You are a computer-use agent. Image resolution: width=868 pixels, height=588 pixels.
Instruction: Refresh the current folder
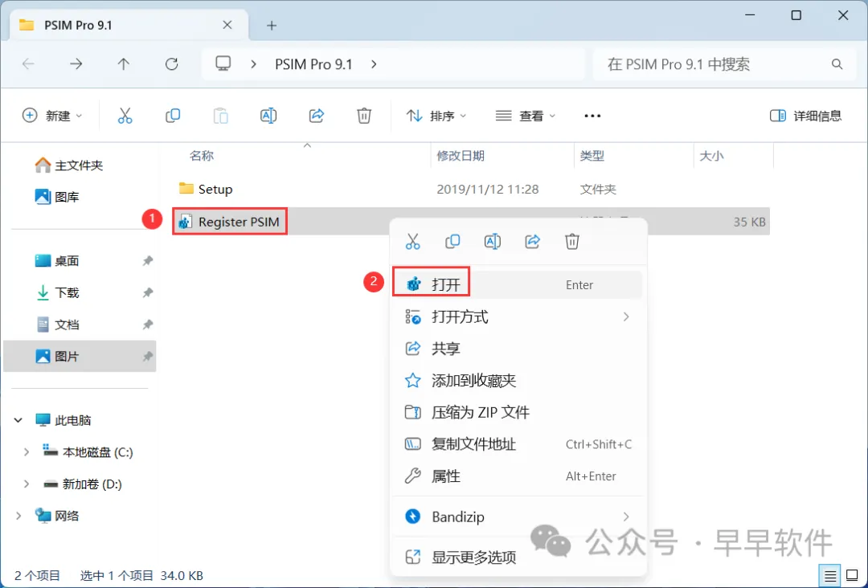(x=172, y=64)
